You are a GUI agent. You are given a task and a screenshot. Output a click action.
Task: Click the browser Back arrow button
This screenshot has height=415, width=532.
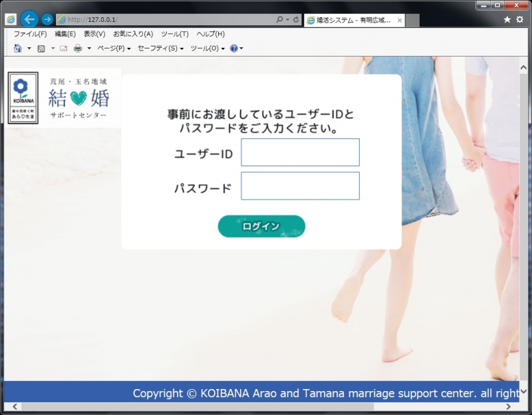(x=29, y=19)
